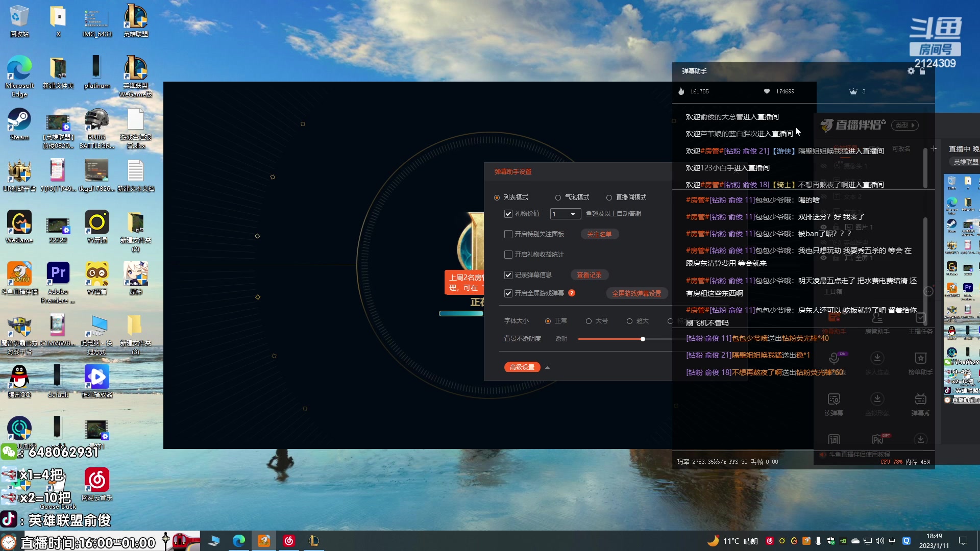Select 大号 font size radio
Image resolution: width=980 pixels, height=551 pixels.
589,321
